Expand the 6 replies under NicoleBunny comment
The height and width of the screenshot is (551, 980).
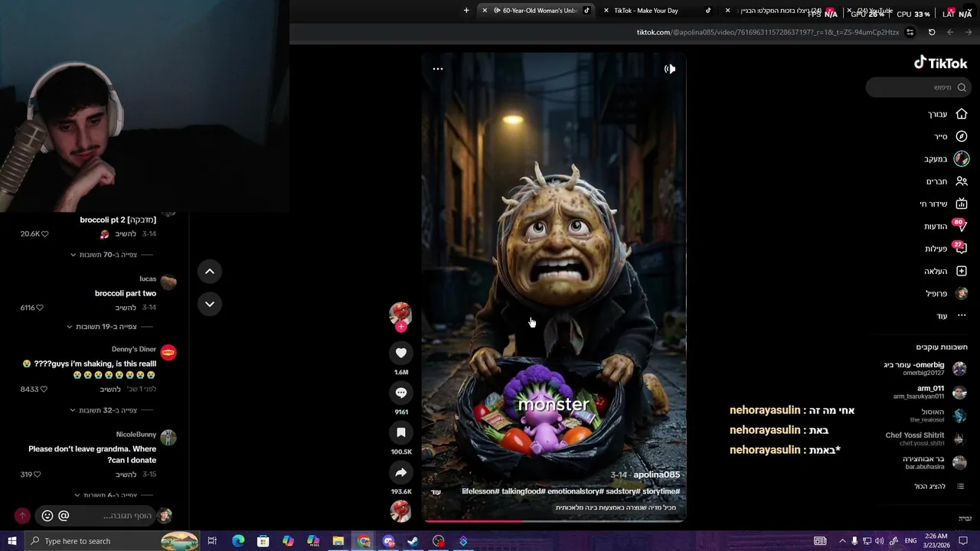click(x=109, y=494)
